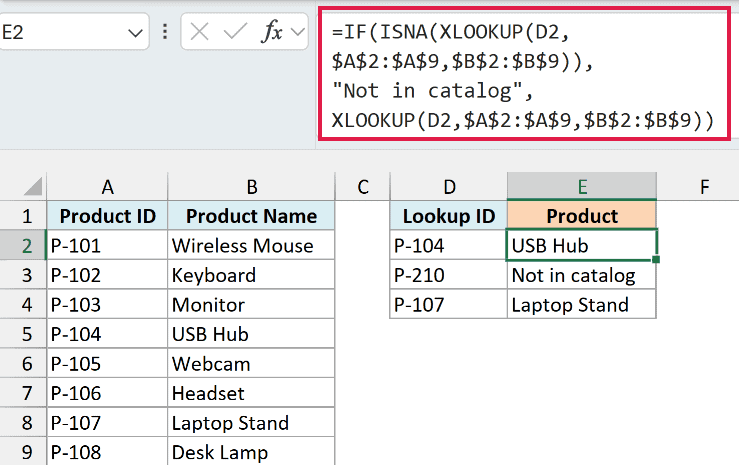Select cell with P-102
Screen dimensions: 739x465
107,275
